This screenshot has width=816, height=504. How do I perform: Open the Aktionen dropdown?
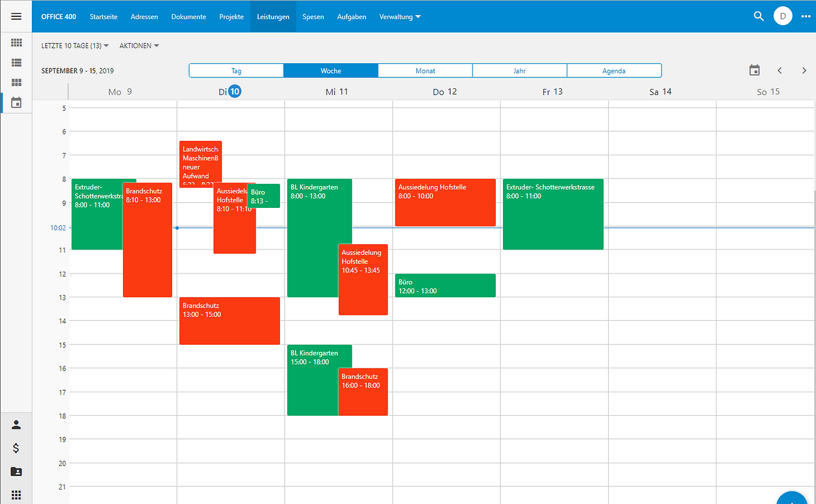(x=139, y=46)
